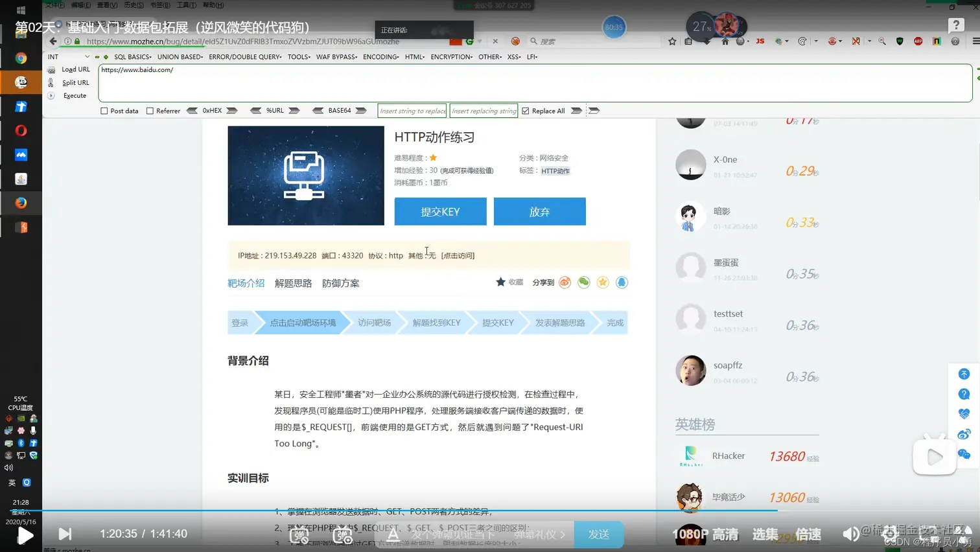Open the XSS menu in HackBar

[x=514, y=57]
